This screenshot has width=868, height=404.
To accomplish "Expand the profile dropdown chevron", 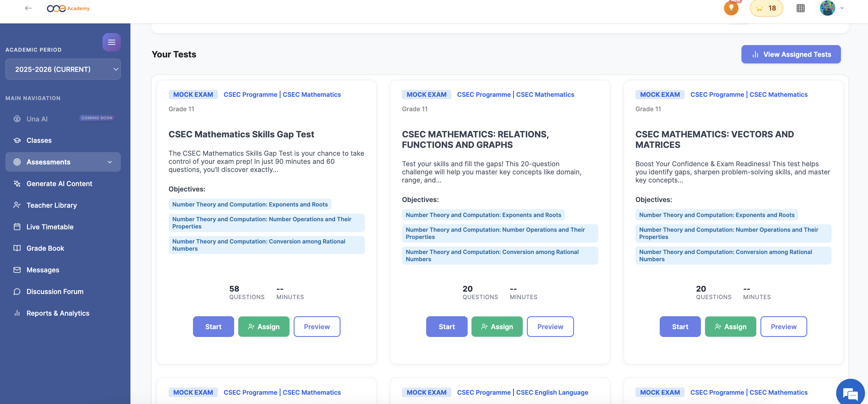I will (x=842, y=8).
